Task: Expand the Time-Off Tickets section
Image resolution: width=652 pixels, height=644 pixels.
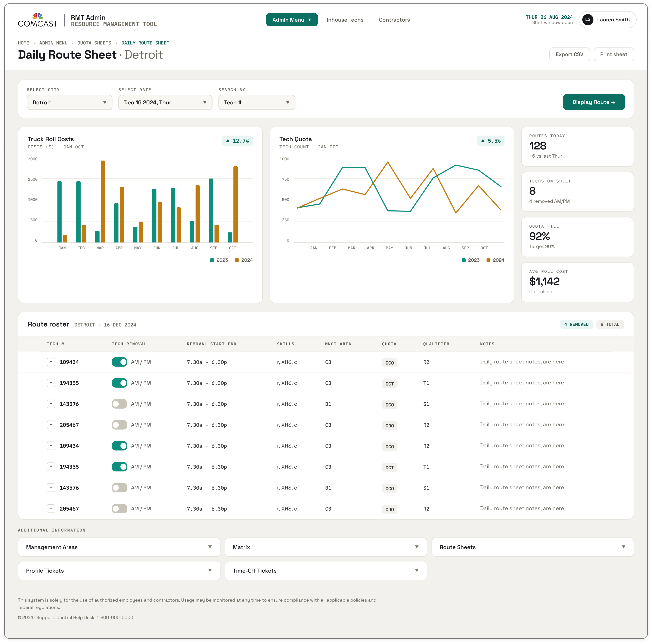Action: point(326,570)
